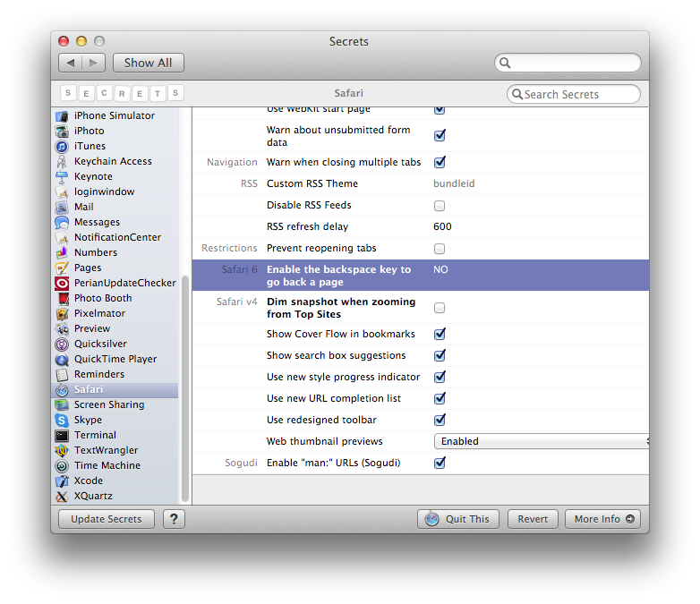Choose the Terminal icon
700x604 pixels.
(62, 435)
